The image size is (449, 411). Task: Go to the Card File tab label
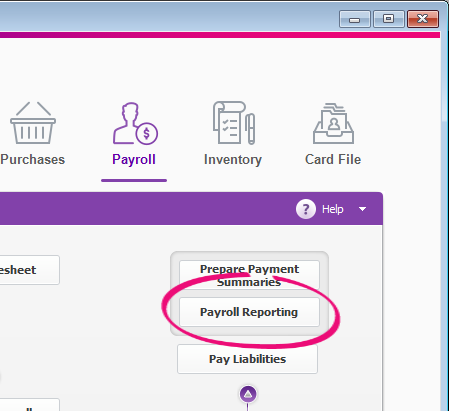pos(333,159)
